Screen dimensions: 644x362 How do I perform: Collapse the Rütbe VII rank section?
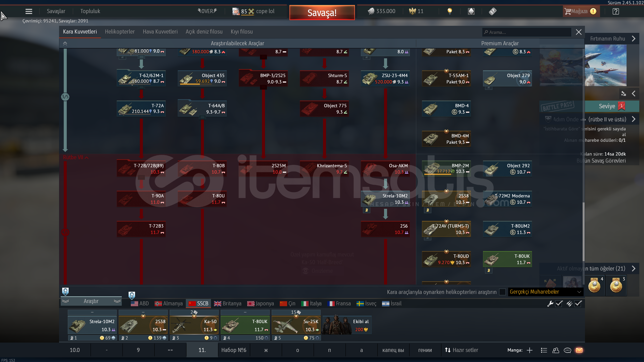coord(76,158)
